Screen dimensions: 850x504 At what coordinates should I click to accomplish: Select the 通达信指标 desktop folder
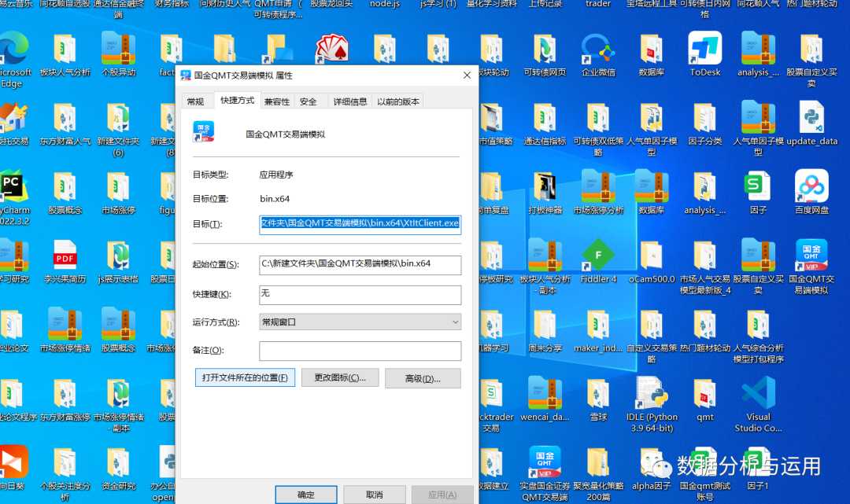(x=545, y=124)
